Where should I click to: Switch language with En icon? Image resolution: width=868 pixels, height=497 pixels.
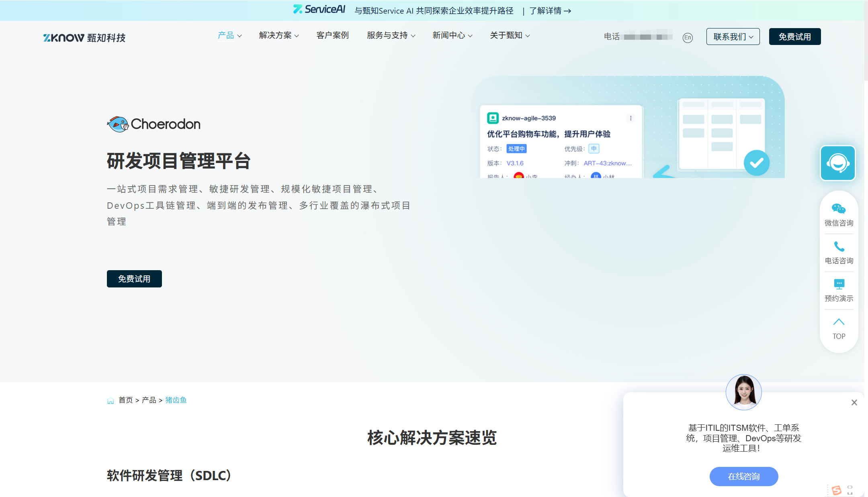coord(688,37)
